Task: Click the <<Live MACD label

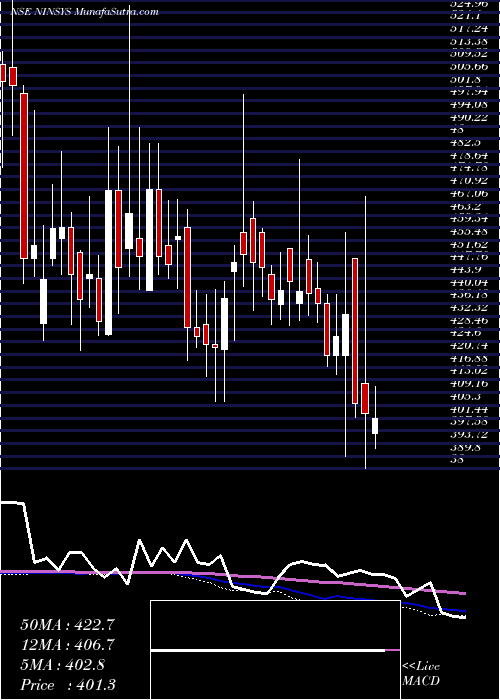Action: click(x=421, y=674)
